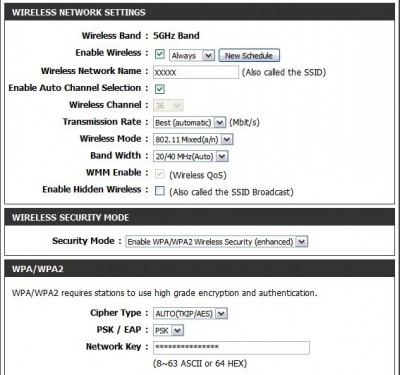Expand the Cipher Type dropdown

(x=190, y=313)
